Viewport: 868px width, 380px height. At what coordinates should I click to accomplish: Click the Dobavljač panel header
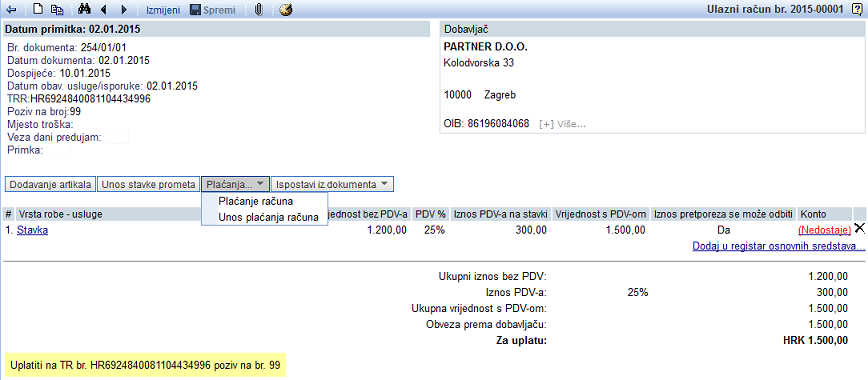click(x=652, y=29)
